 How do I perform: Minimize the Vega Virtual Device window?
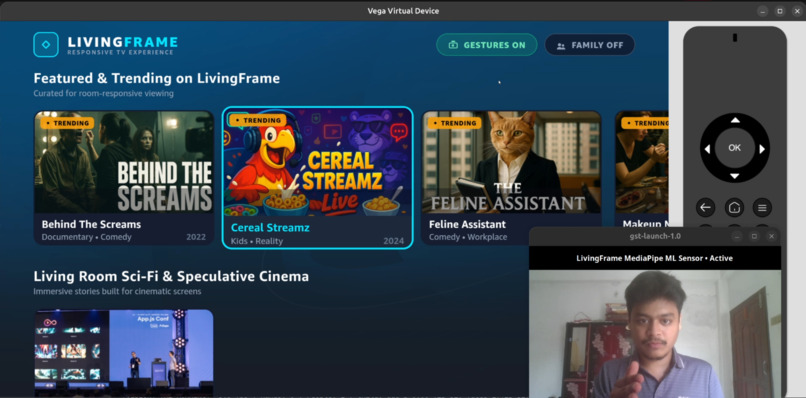click(762, 11)
